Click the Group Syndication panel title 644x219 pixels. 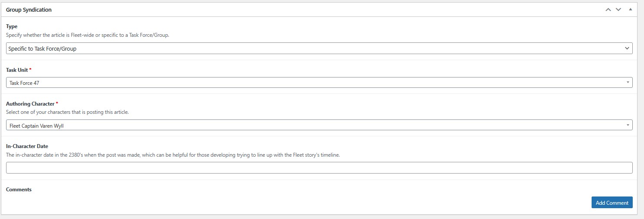point(29,10)
